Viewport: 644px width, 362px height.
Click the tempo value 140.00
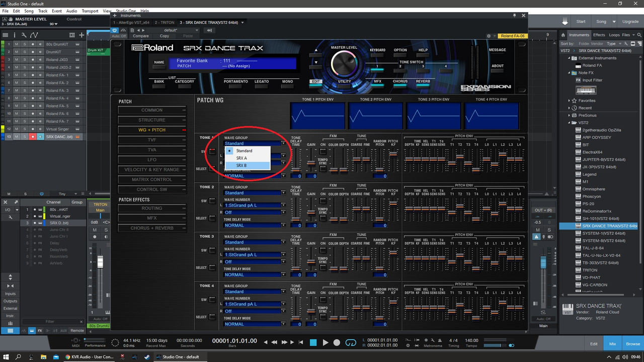[471, 340]
